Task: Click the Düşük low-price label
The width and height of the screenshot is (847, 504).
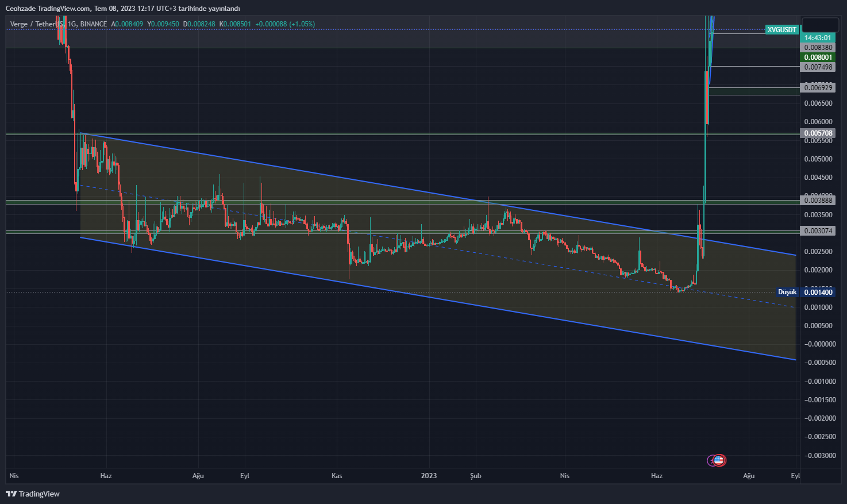Action: coord(787,292)
